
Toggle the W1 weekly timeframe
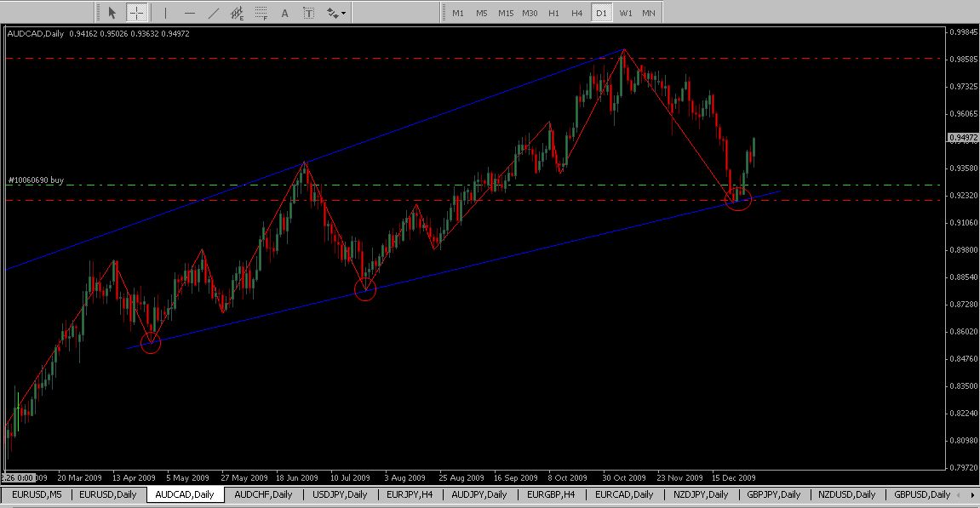click(626, 13)
